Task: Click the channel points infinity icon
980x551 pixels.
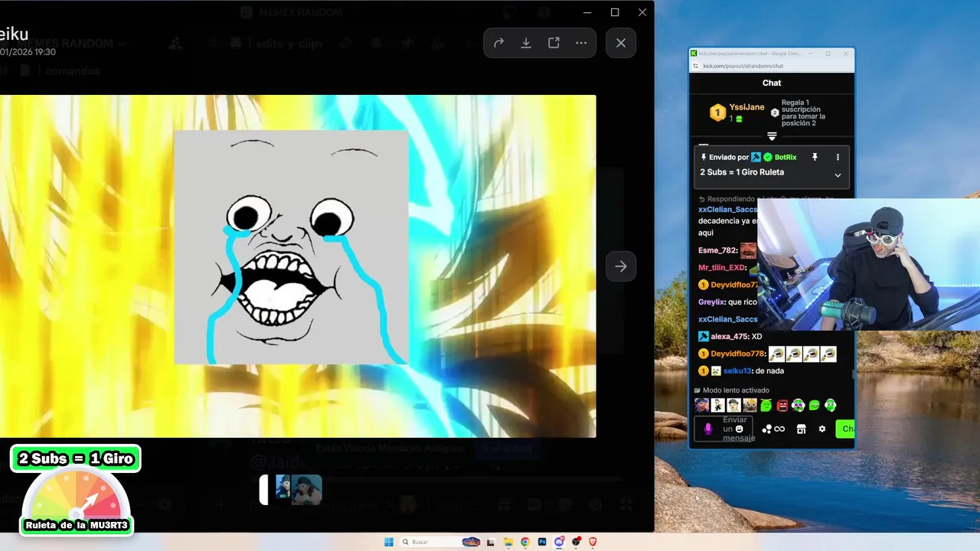Action: click(779, 429)
